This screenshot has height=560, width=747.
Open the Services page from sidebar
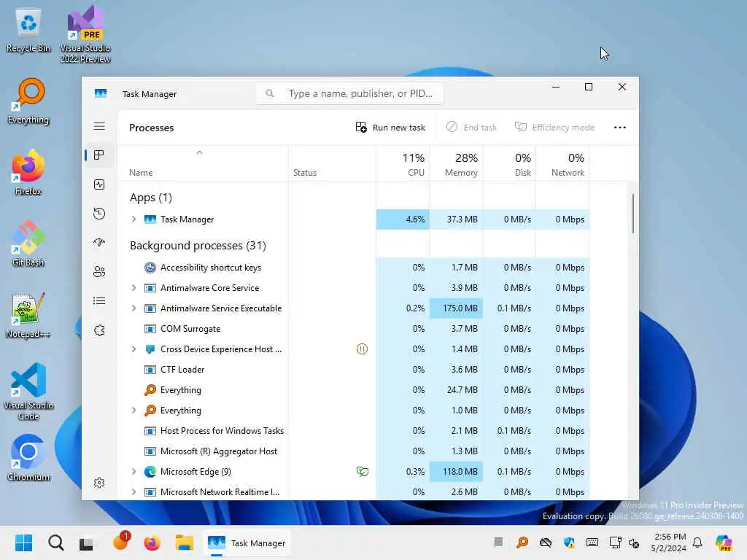[x=99, y=330]
